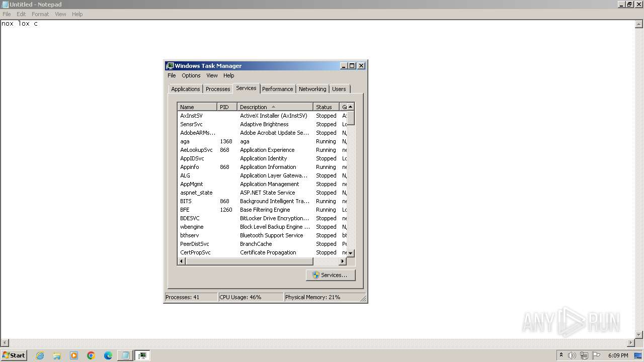644x362 pixels.
Task: Switch to the Notepad taskbar button
Action: coord(125,355)
